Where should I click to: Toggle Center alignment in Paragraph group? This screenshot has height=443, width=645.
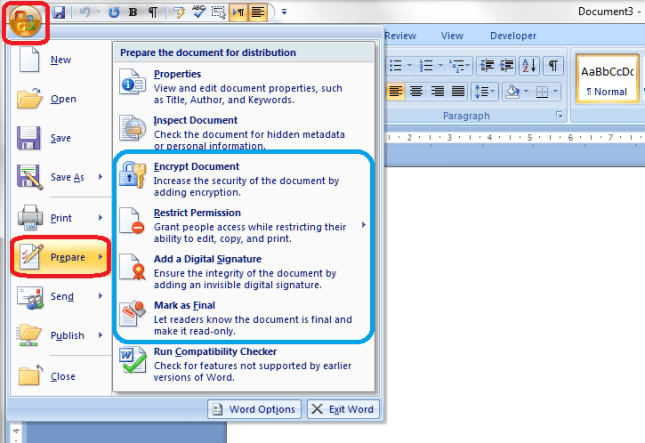416,91
